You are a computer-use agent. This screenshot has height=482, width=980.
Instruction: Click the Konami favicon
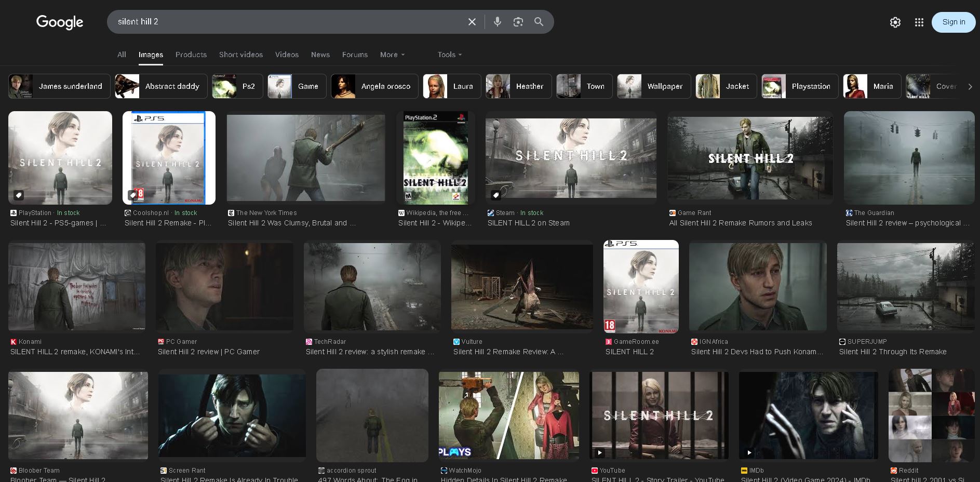pos(14,342)
